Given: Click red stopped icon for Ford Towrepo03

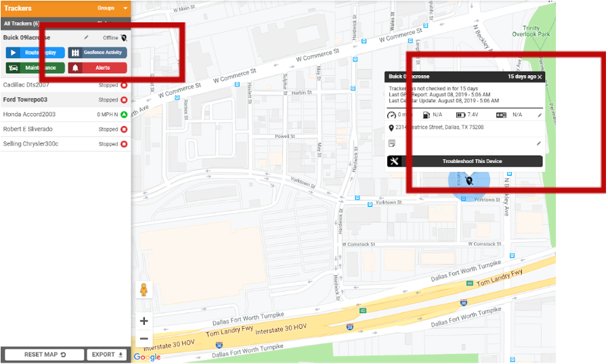Looking at the screenshot, I should 124,99.
